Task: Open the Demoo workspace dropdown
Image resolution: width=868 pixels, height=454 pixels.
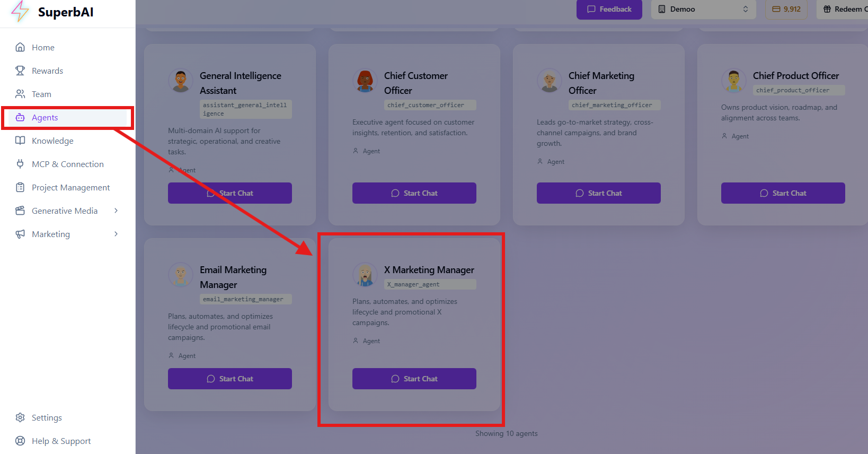Action: [703, 9]
